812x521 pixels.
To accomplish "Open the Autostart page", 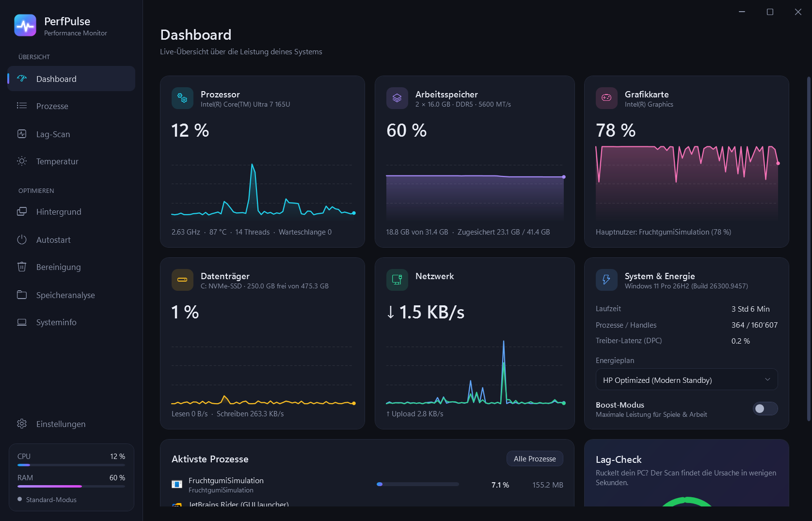I will coord(71,239).
